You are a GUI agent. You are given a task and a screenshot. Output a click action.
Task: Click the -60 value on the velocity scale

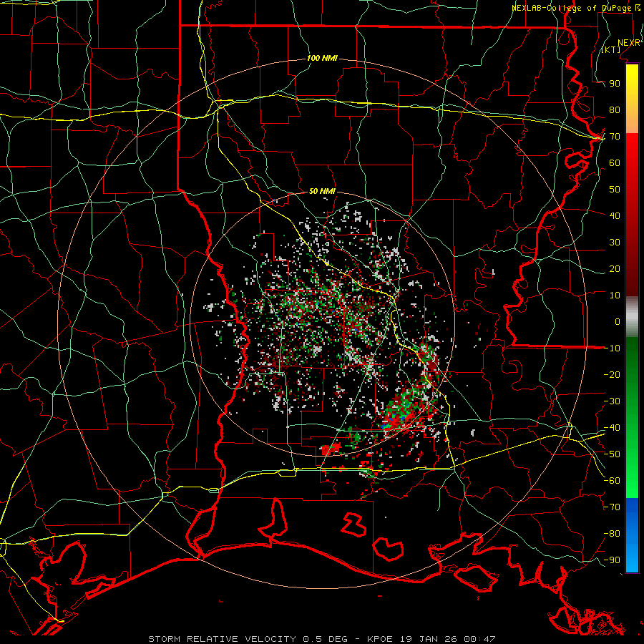tap(612, 481)
